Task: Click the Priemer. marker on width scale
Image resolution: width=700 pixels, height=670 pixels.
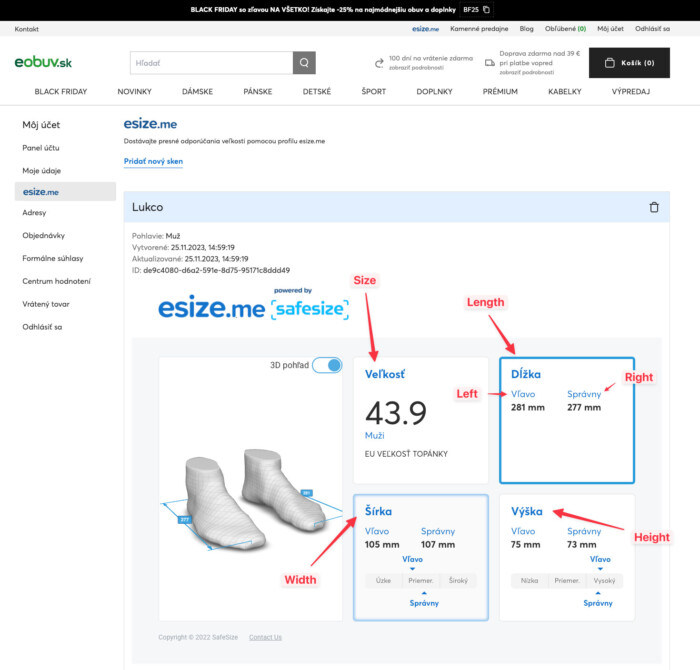Action: pos(420,581)
